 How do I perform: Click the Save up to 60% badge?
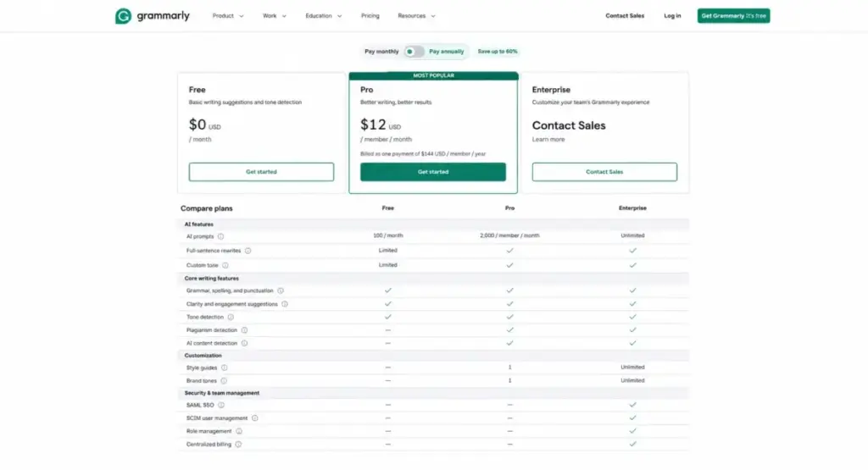coord(497,52)
